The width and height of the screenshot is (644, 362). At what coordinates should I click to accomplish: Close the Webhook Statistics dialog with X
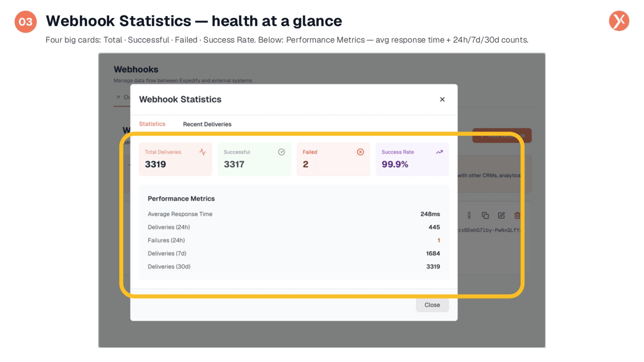coord(442,99)
